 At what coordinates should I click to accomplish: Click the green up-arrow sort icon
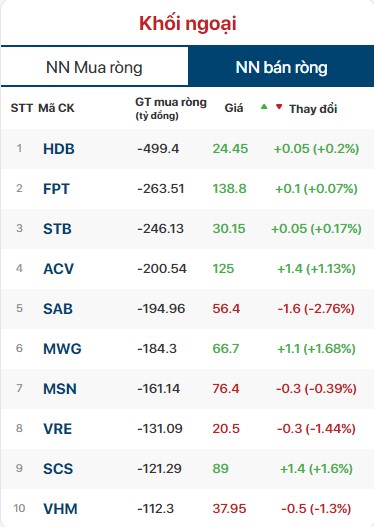coord(264,107)
